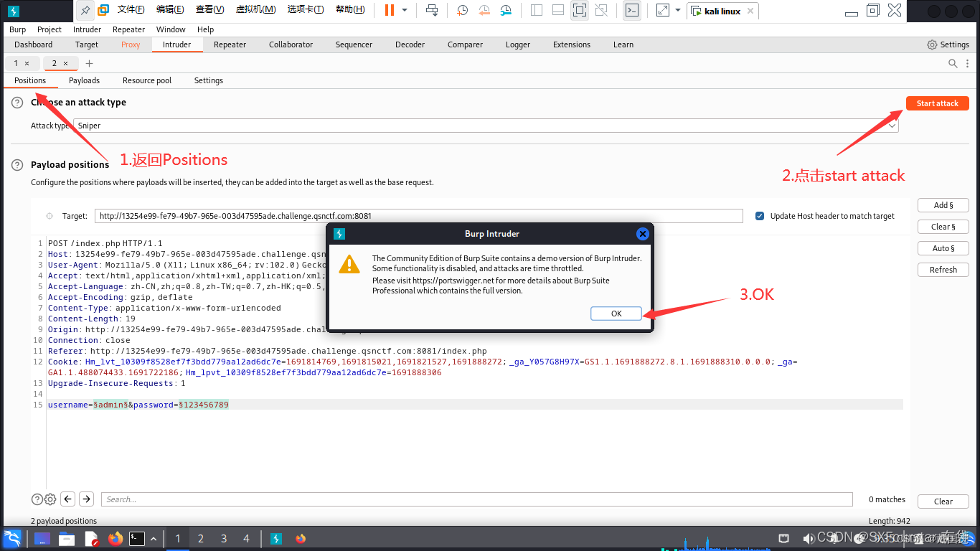Open the three-dot options menu in the tab bar

tap(969, 63)
